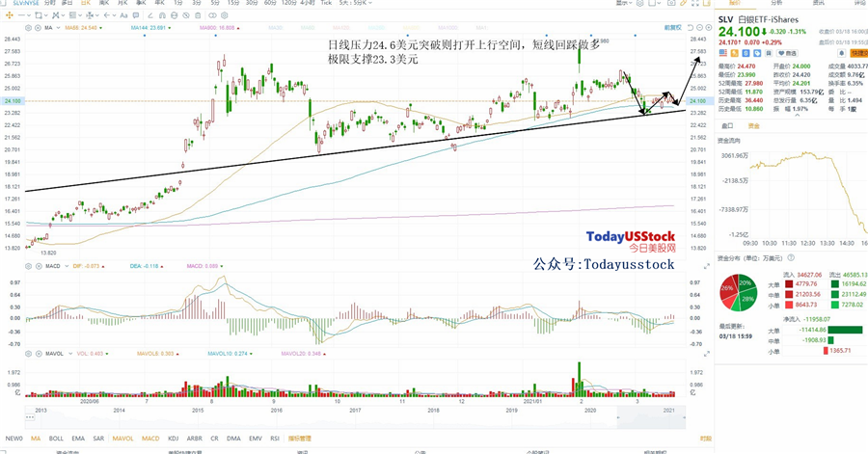
Task: Open the 分析 analysis tab
Action: [776, 3]
